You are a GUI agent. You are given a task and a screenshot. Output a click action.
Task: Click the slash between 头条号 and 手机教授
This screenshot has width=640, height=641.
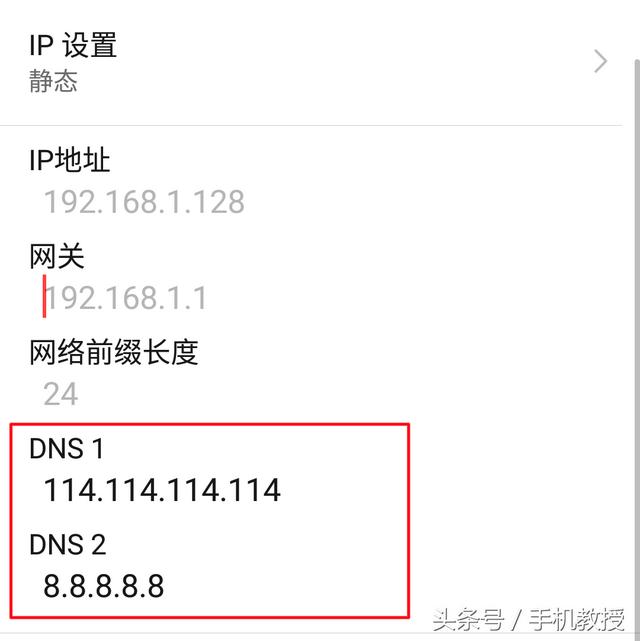(x=517, y=620)
